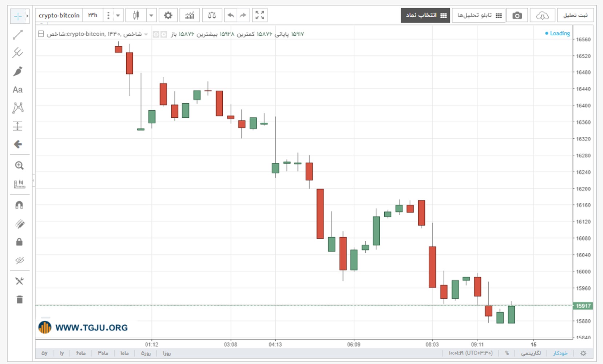Open the compare symbols scales icon
Screen dimensions: 603x364
click(x=212, y=15)
